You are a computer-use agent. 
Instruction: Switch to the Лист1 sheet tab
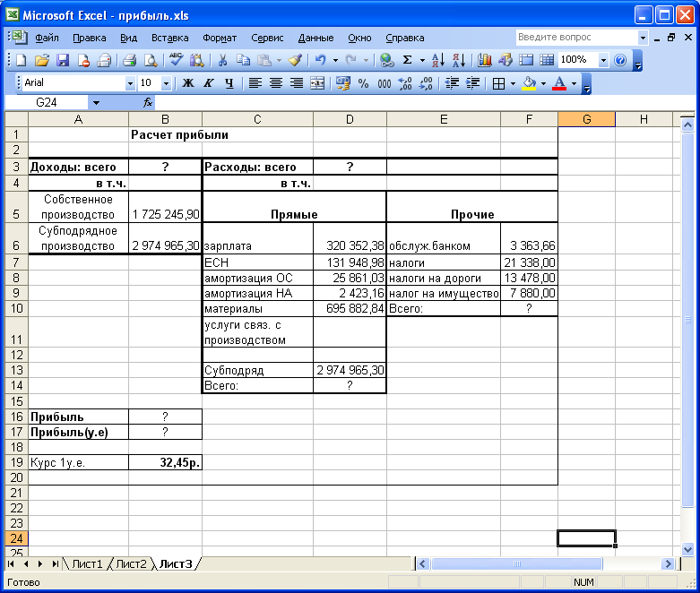point(87,564)
